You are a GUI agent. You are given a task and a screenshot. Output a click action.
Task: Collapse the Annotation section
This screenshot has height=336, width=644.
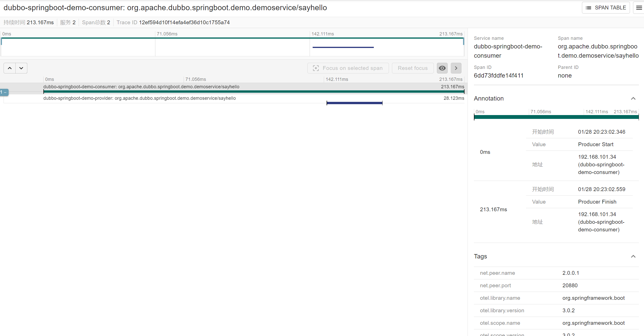(633, 98)
